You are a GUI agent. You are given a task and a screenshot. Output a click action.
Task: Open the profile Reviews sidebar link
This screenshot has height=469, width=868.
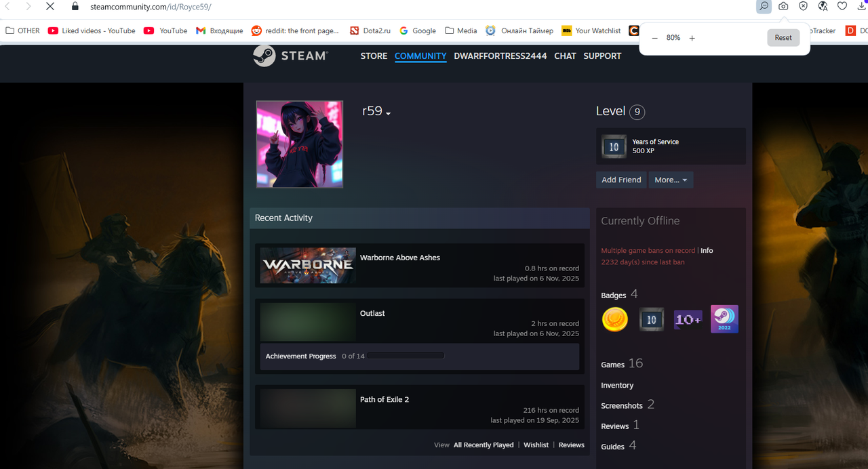(615, 426)
